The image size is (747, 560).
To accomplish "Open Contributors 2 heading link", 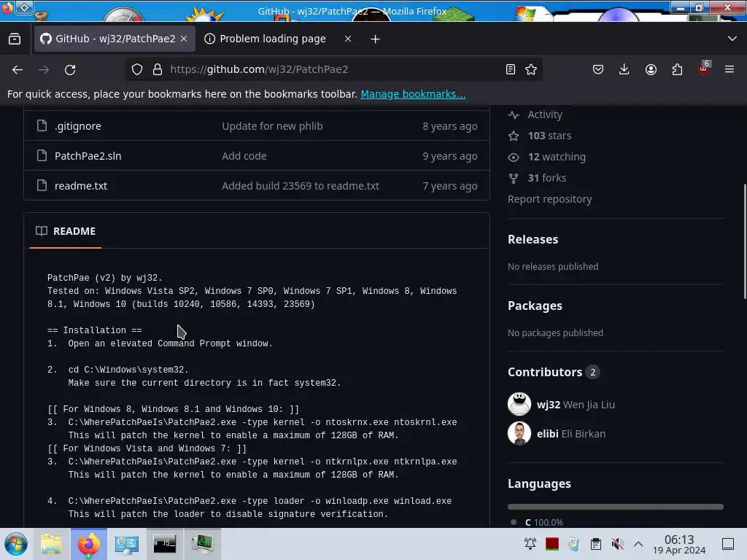I will pos(554,372).
